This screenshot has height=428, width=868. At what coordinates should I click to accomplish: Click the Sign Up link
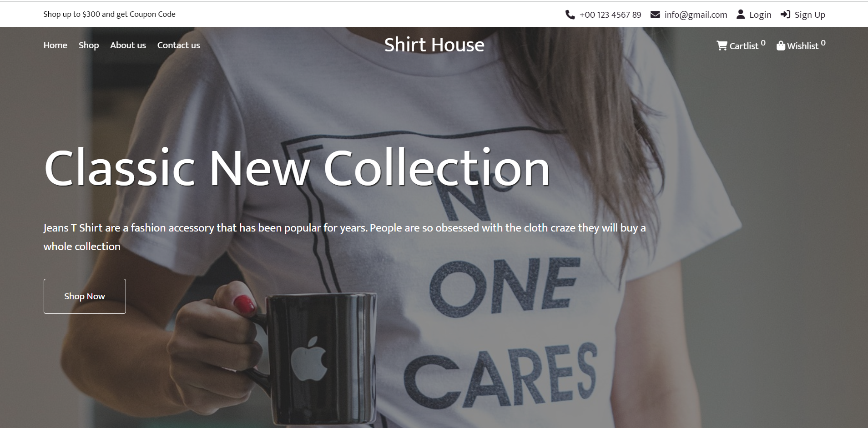point(810,15)
